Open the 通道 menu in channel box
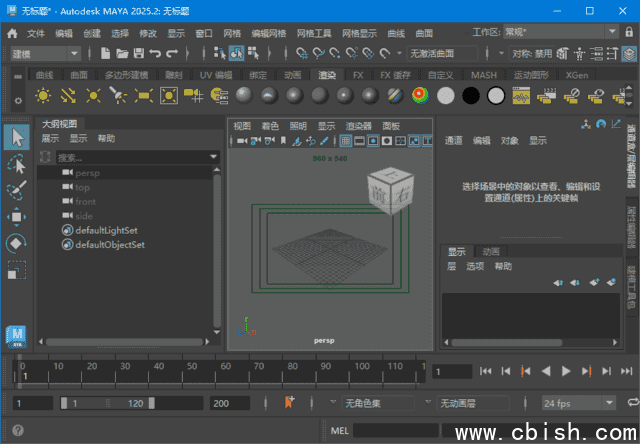 [x=453, y=141]
